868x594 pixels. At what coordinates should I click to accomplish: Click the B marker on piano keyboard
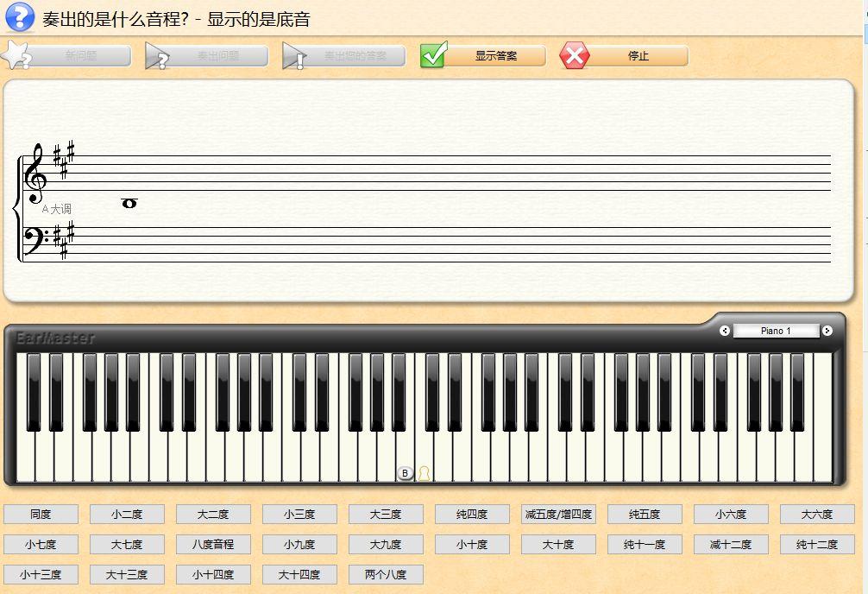pyautogui.click(x=406, y=473)
